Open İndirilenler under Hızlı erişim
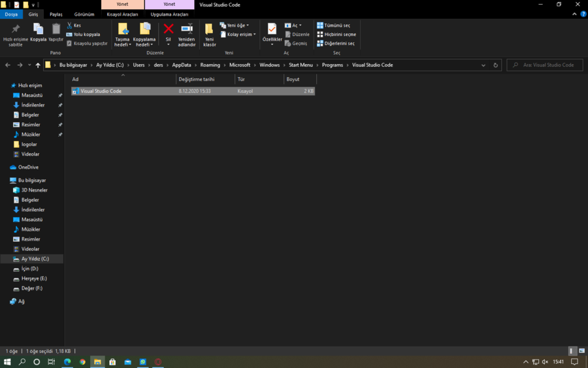 pyautogui.click(x=33, y=105)
